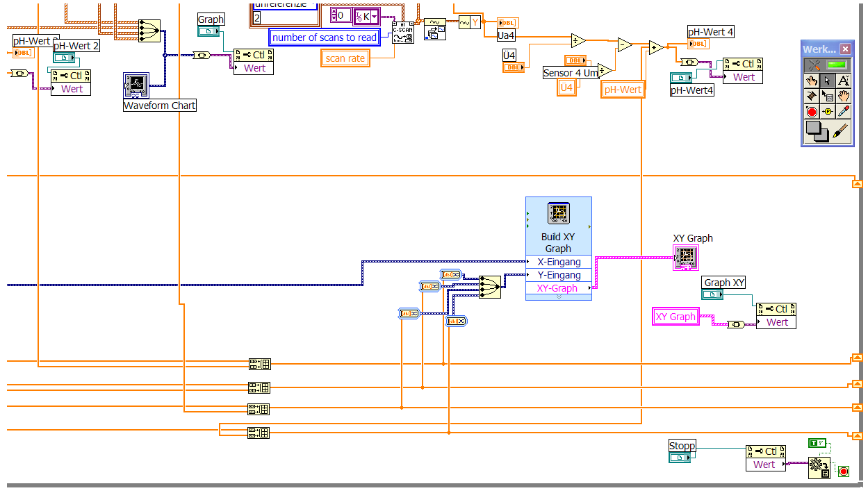Click the add function node
The height and width of the screenshot is (493, 868).
[x=656, y=47]
